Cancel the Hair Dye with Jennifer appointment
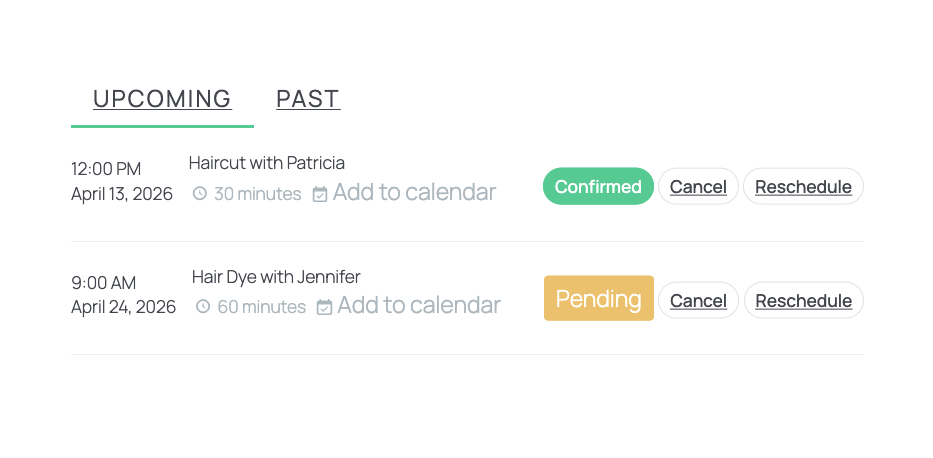The width and height of the screenshot is (933, 458). [698, 300]
